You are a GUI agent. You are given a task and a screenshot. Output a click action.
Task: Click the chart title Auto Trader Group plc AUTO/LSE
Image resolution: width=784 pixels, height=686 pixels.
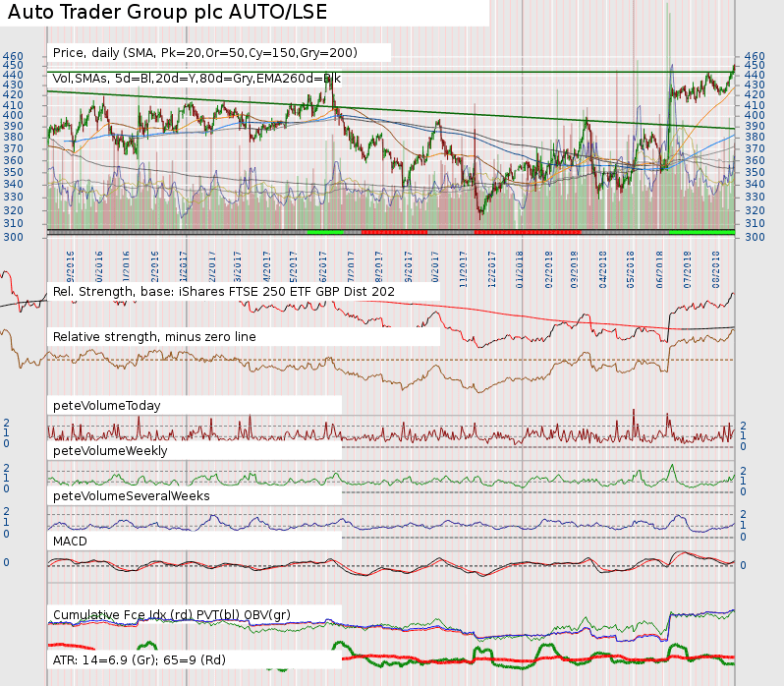(x=167, y=12)
